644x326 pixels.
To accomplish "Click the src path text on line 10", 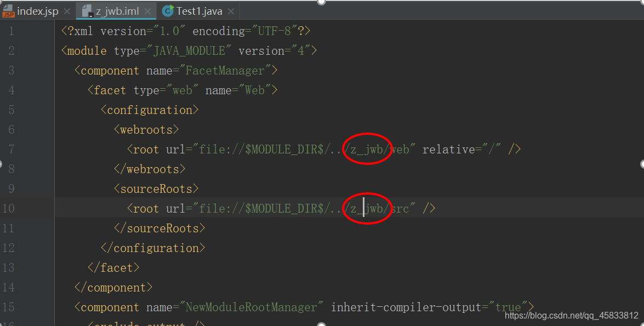I will click(400, 209).
